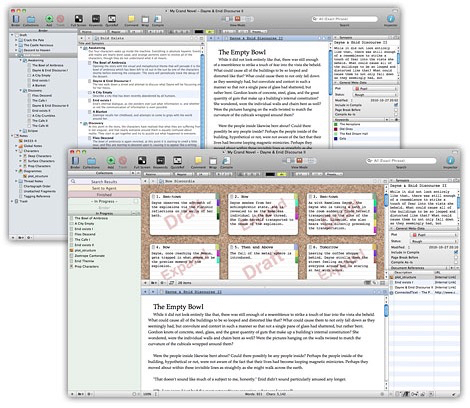Click the Binder icon in the back window toolbar
The width and height of the screenshot is (470, 408).
pos(16,19)
